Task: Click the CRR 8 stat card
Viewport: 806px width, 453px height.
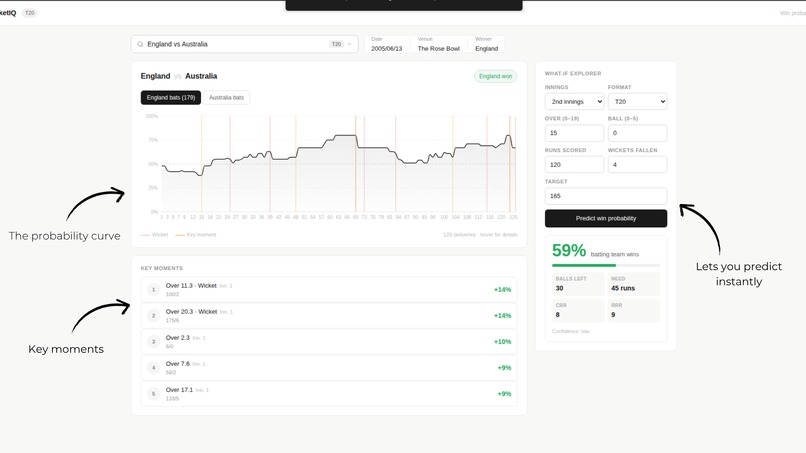Action: pos(578,311)
